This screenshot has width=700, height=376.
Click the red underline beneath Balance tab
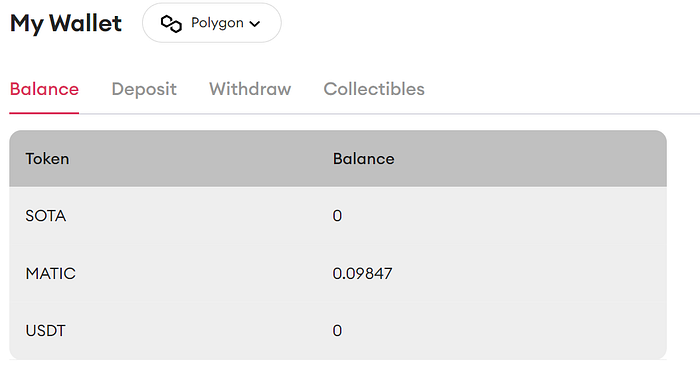pos(44,113)
